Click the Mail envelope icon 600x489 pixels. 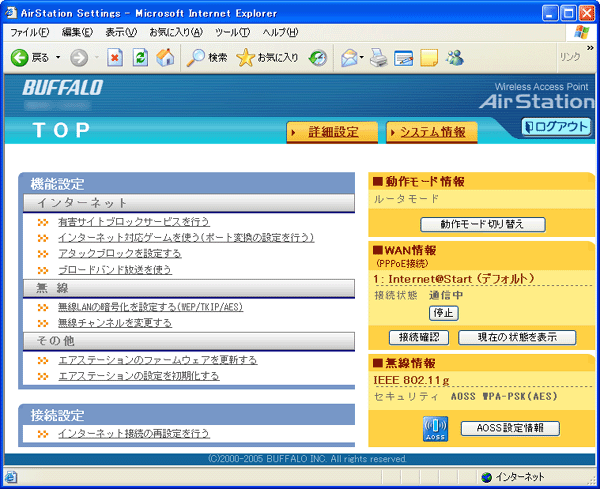pyautogui.click(x=349, y=58)
